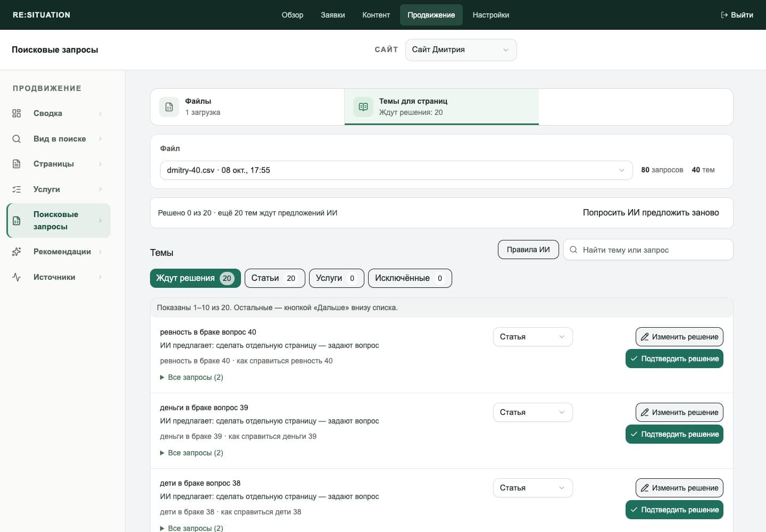Open the Статья dropdown for ревность в браке вопрос 40
Image resolution: width=766 pixels, height=532 pixels.
532,337
